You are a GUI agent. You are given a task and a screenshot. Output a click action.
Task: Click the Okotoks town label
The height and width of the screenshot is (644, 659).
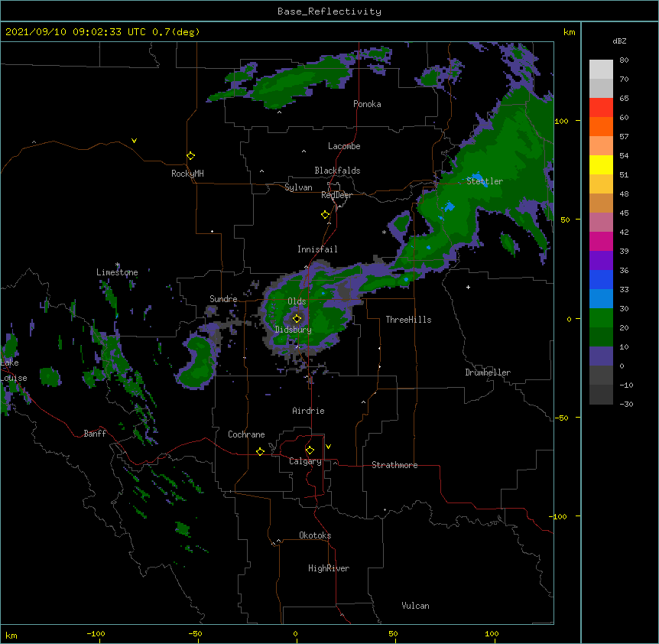[x=315, y=535]
